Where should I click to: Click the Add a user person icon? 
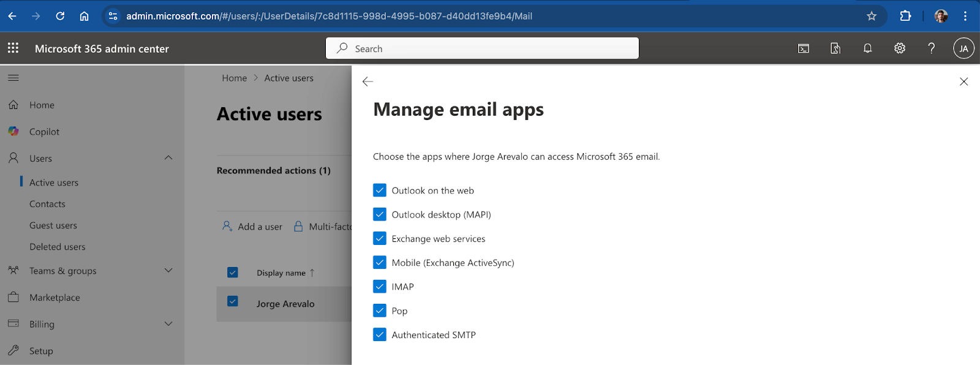coord(227,226)
